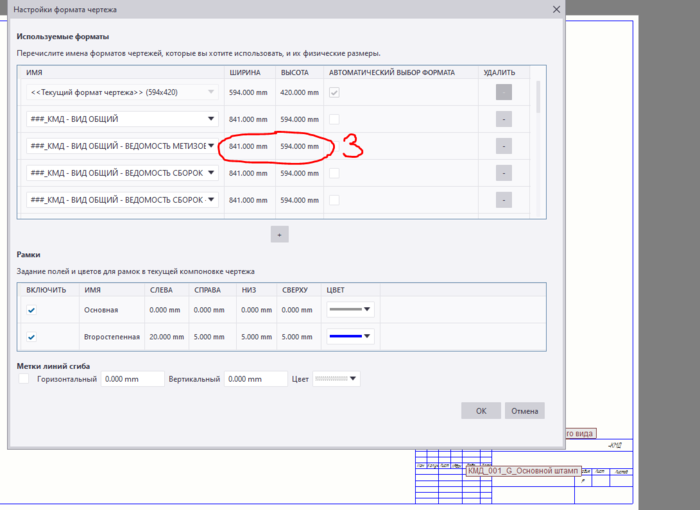Disable the Второстепенная frame checkbox
Viewport: 700px width, 510px height.
click(31, 337)
